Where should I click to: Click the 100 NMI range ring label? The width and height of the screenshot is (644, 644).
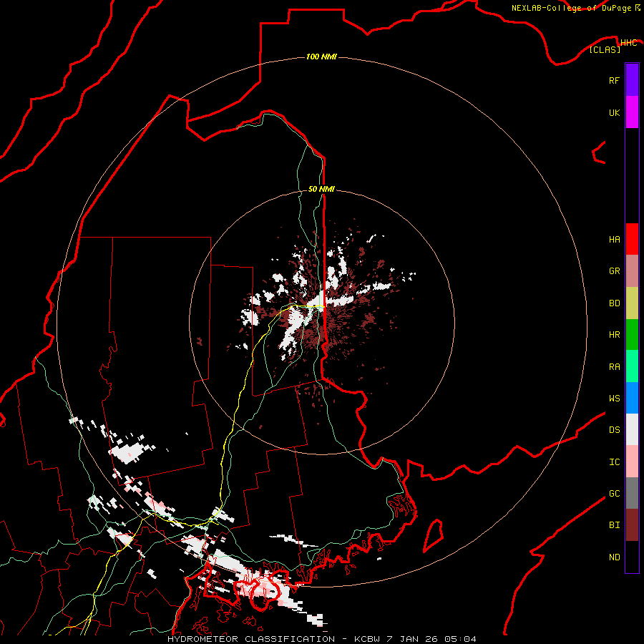(321, 57)
